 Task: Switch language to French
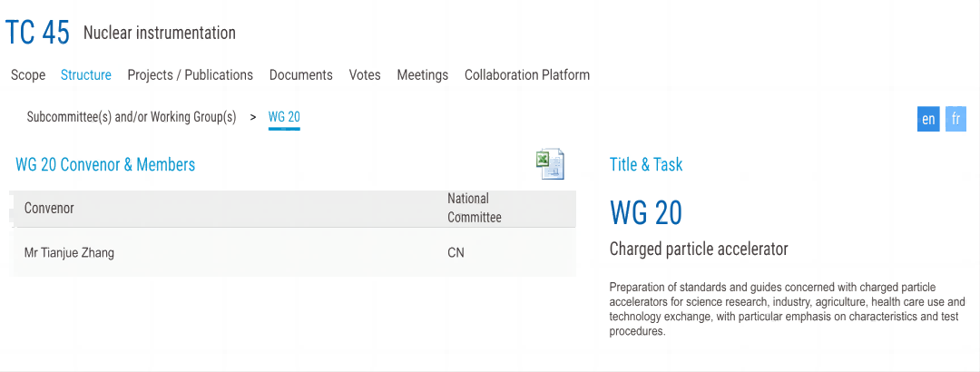click(955, 120)
